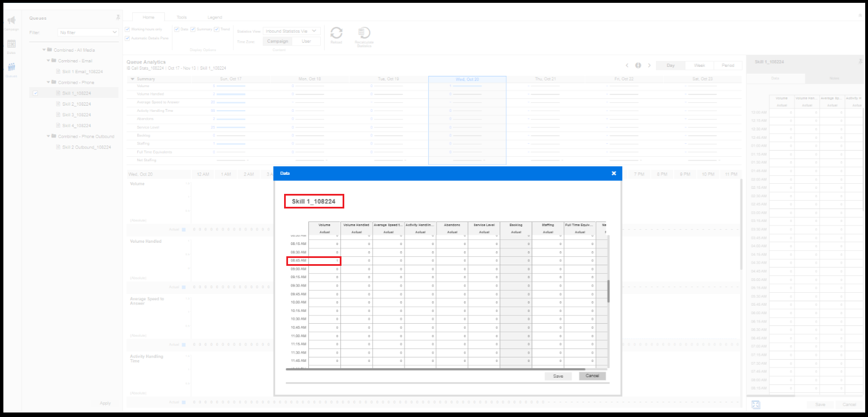This screenshot has width=868, height=417.
Task: Open the Campaign sidebar icon
Action: tap(11, 21)
